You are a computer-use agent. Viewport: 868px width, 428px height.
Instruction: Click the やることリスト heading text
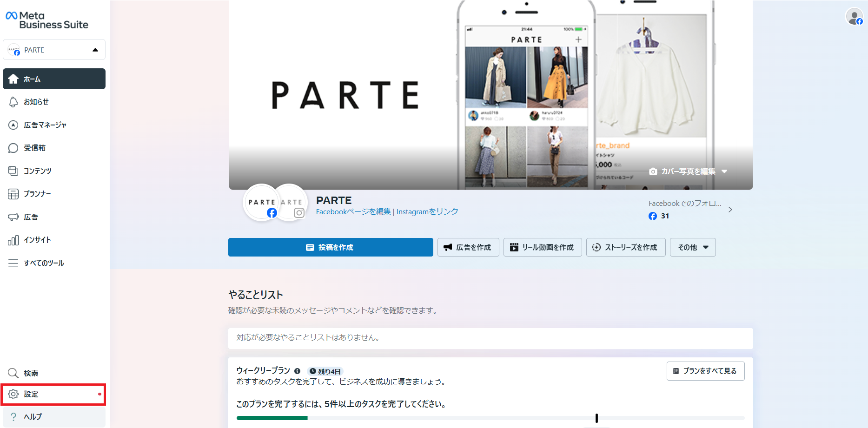point(256,295)
